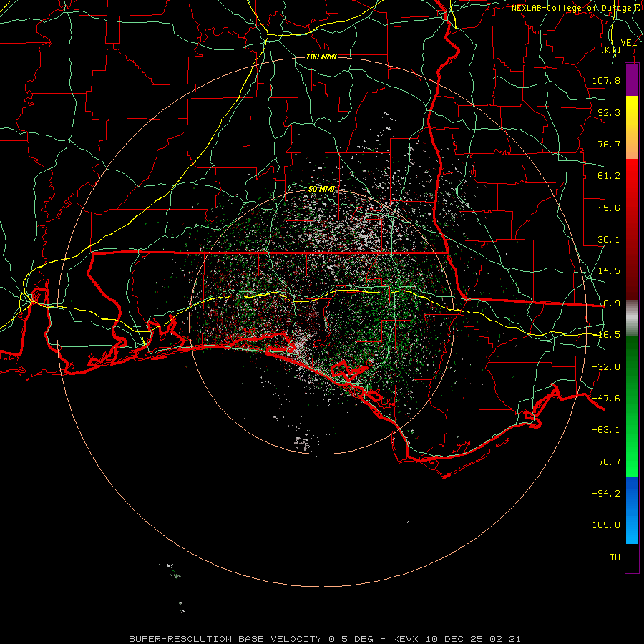
Task: Click the 14.5 velocity scale label
Action: 609,271
